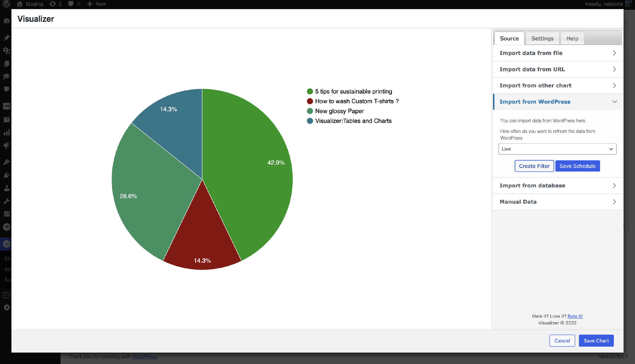The image size is (635, 364).
Task: Open the Plugins plug icon in sidebar
Action: click(x=7, y=175)
